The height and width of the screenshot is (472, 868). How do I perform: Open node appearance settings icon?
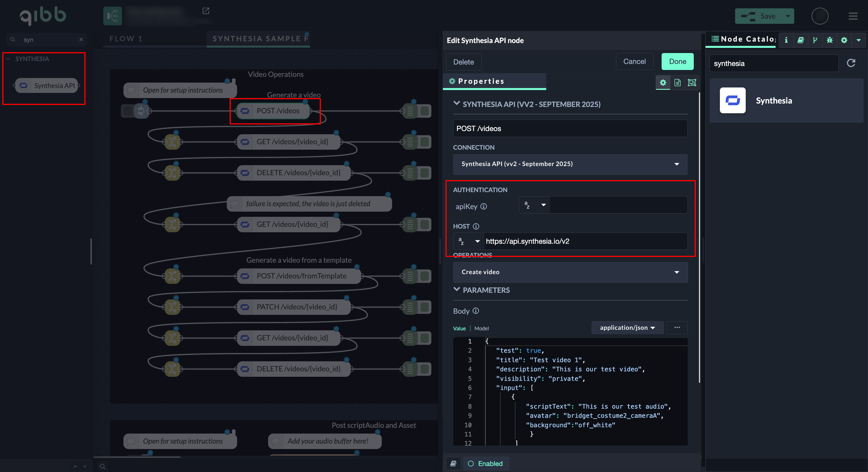click(x=692, y=83)
